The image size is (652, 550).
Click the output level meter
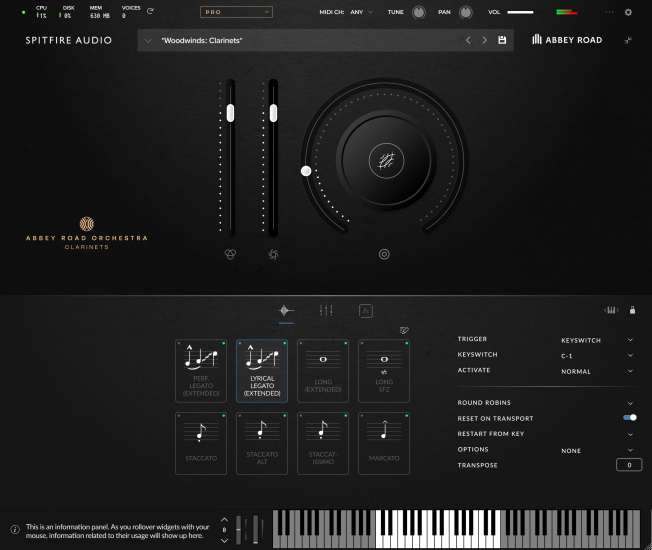pyautogui.click(x=567, y=12)
